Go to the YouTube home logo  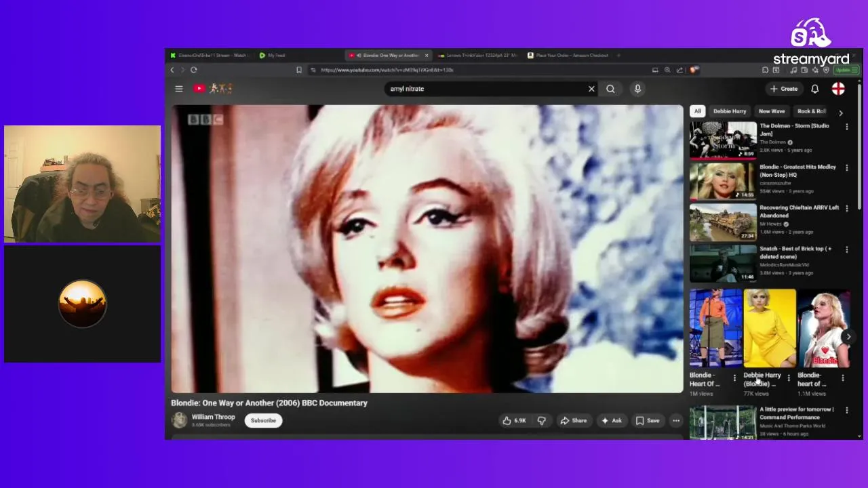(x=212, y=89)
